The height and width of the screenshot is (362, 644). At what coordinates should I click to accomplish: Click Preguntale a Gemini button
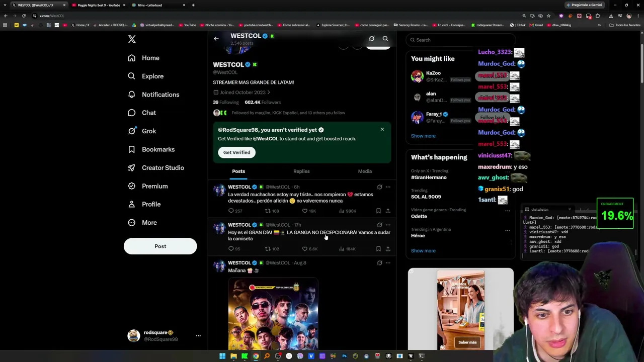(584, 5)
